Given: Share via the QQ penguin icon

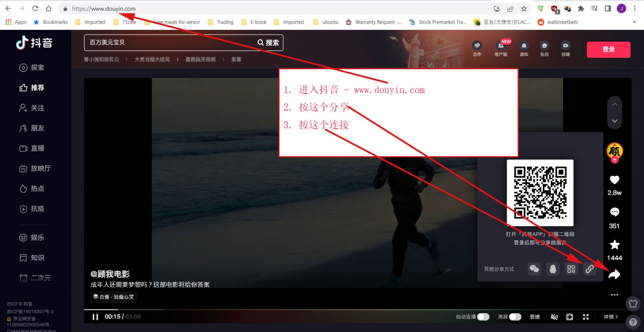Looking at the screenshot, I should click(x=553, y=269).
